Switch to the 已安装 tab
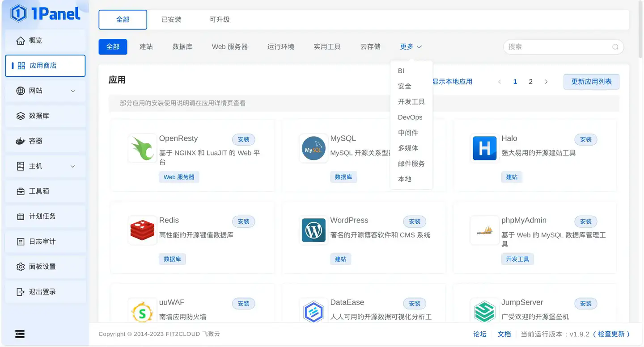644x347 pixels. click(x=171, y=20)
